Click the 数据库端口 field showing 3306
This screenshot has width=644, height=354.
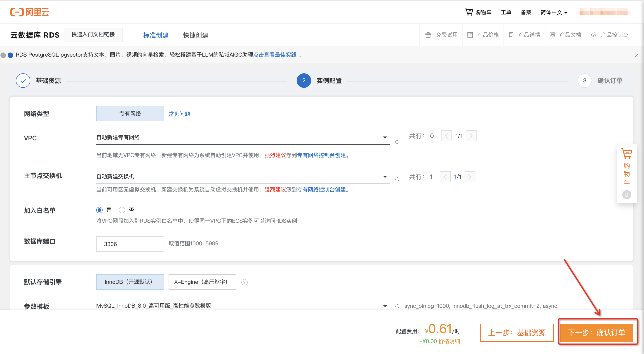(x=130, y=244)
